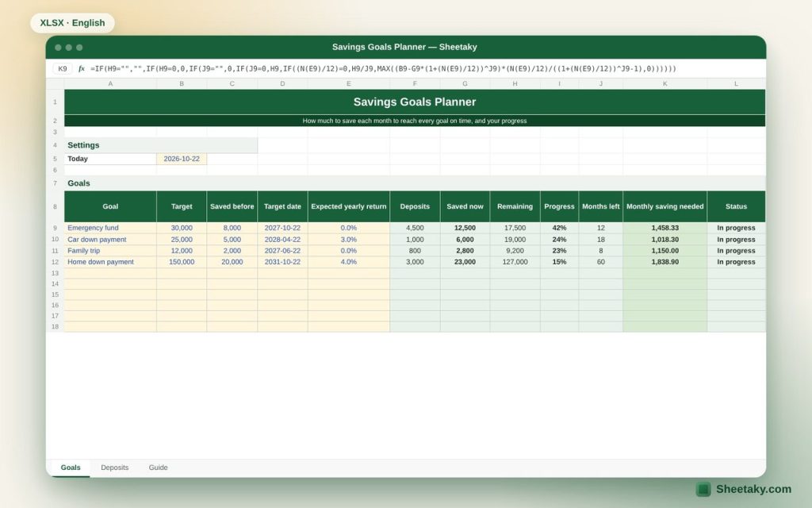This screenshot has width=812, height=508.
Task: Click the Expected yearly return header
Action: pos(349,206)
